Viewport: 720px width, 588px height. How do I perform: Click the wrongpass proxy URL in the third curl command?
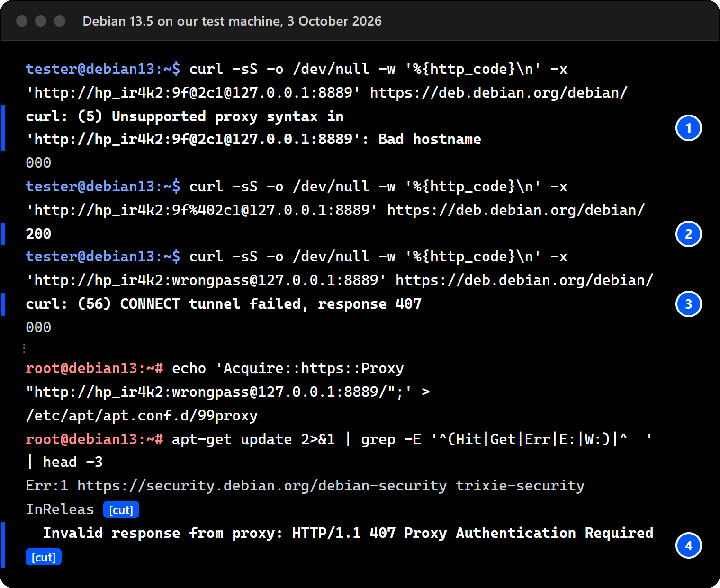click(206, 280)
